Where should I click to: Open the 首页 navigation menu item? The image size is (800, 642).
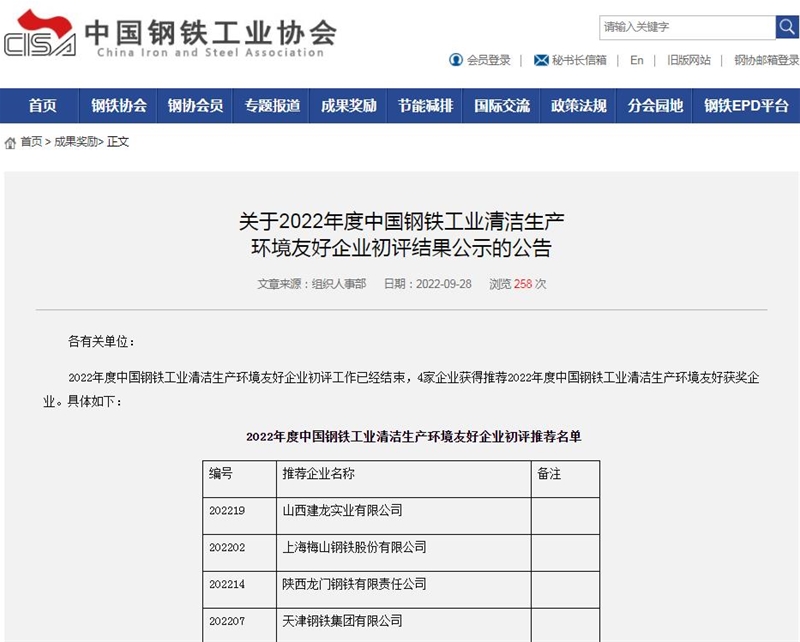(x=42, y=106)
